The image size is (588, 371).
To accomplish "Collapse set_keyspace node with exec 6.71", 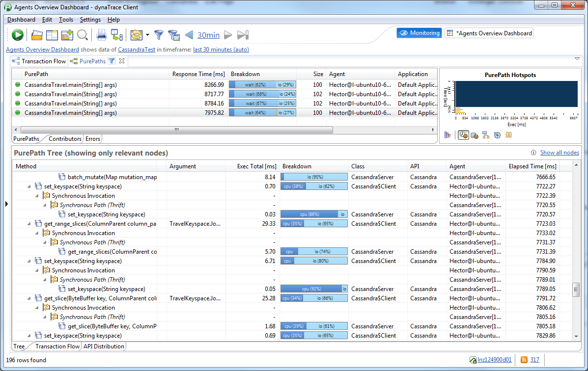I will pyautogui.click(x=29, y=261).
